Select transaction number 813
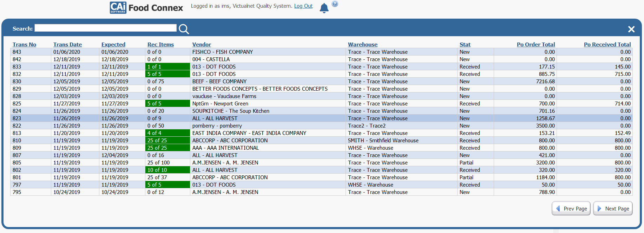 tap(17, 133)
